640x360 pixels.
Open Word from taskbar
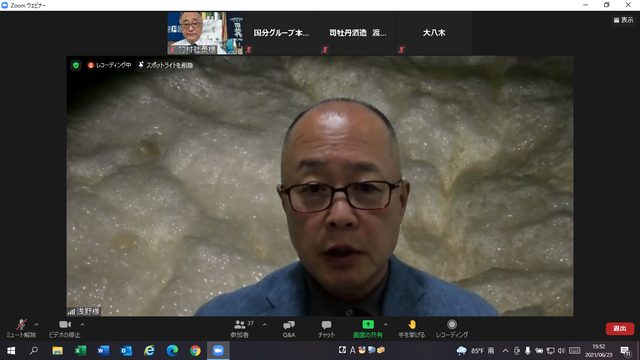click(x=103, y=351)
